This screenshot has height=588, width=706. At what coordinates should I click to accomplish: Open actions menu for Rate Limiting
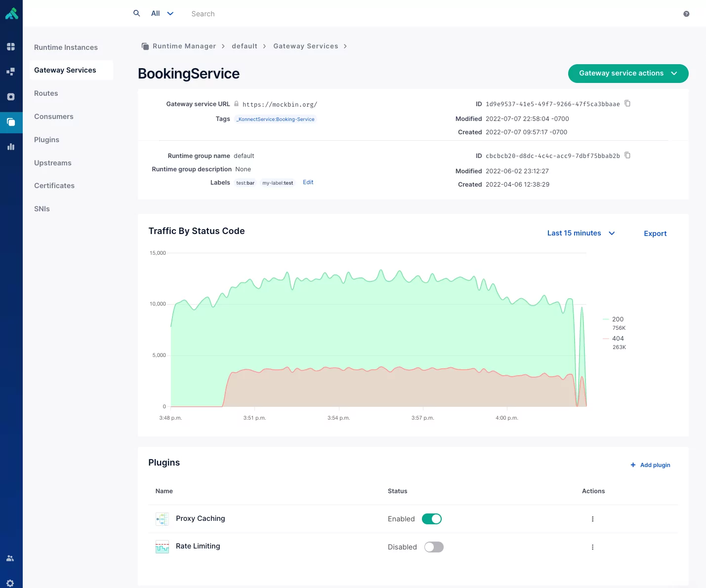click(592, 547)
